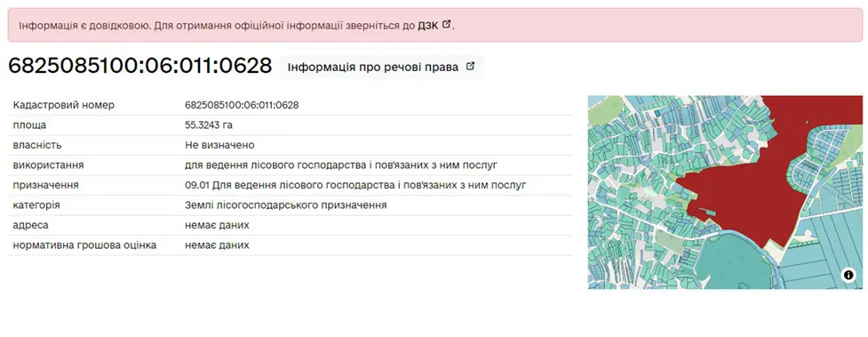Screen dimensions: 868x337
Task: Click нормативна грошова оцінка немає даних value
Action: coord(217,245)
